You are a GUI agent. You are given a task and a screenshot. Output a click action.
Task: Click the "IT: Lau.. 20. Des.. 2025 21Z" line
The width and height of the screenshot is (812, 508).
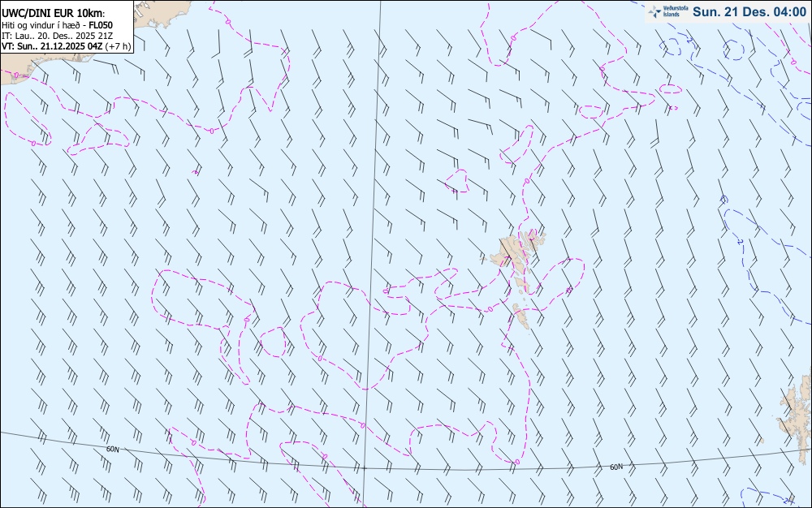pyautogui.click(x=57, y=36)
